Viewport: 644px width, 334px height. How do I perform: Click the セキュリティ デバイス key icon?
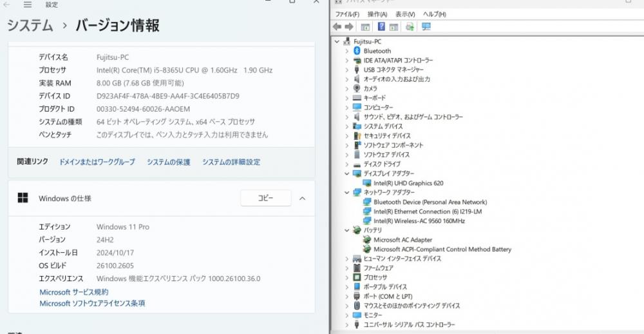[357, 135]
